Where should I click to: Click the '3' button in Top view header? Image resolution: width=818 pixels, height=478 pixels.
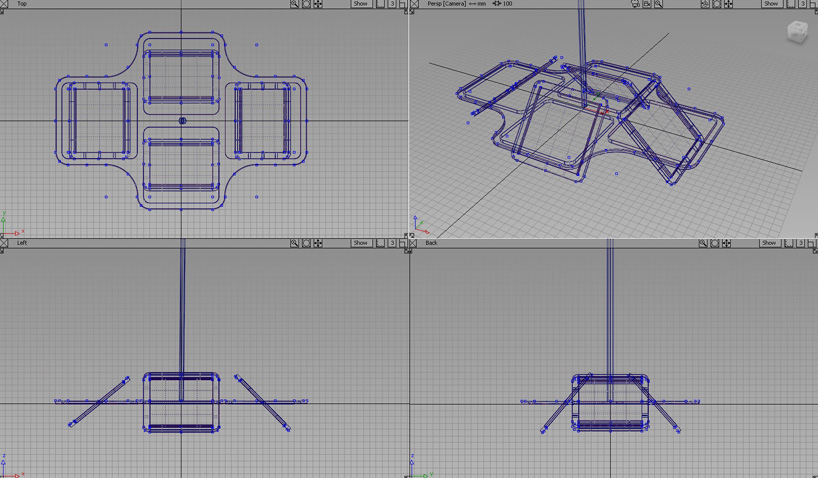393,4
